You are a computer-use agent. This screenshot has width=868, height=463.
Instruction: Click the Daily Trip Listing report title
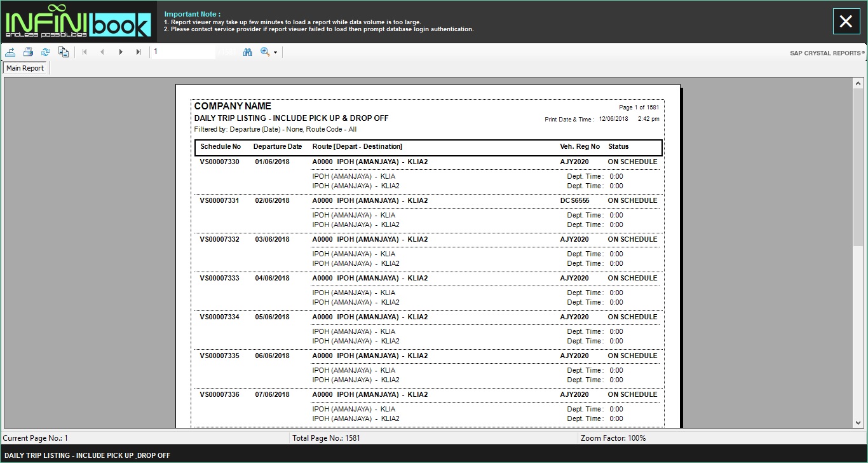point(291,118)
